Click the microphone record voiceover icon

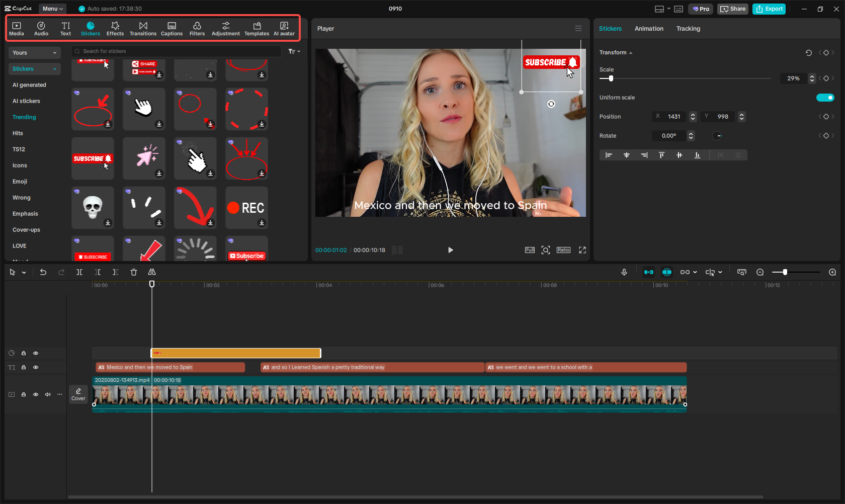coord(624,272)
